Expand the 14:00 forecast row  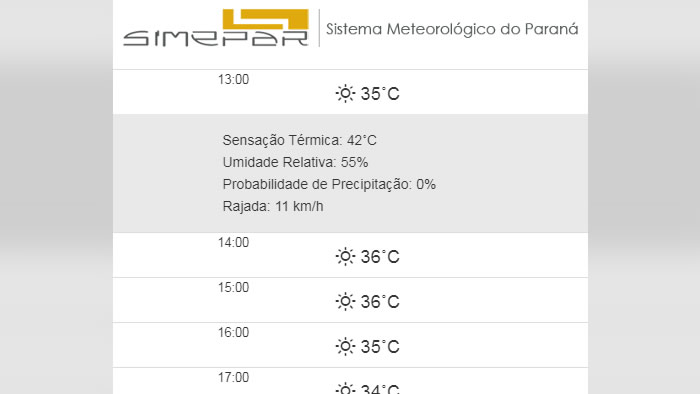350,255
